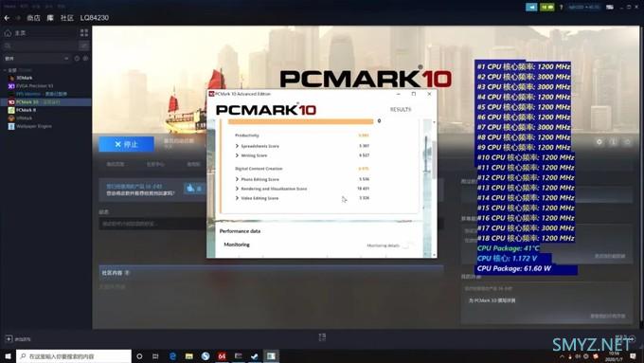Image resolution: width=644 pixels, height=363 pixels.
Task: Open library advanced filter icon next to search
Action: click(83, 45)
